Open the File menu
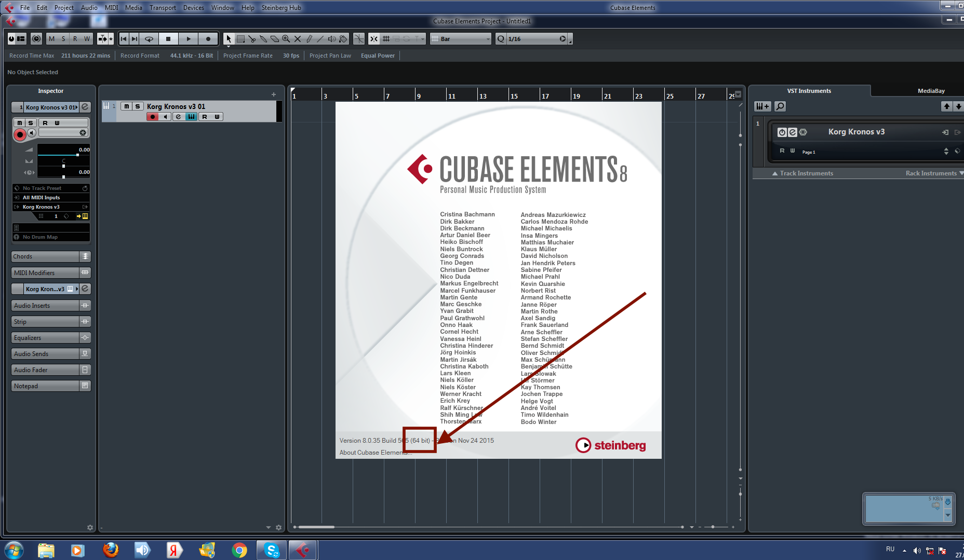The height and width of the screenshot is (560, 964). click(x=25, y=8)
